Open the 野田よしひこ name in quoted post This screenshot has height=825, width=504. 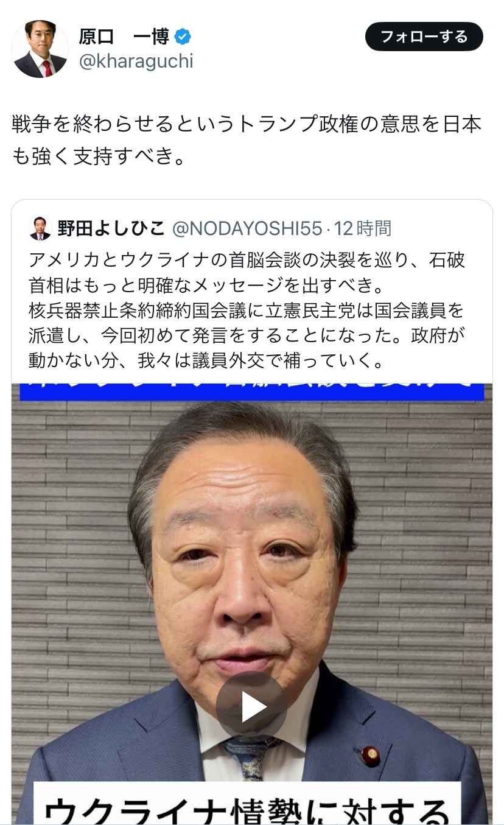click(x=111, y=228)
